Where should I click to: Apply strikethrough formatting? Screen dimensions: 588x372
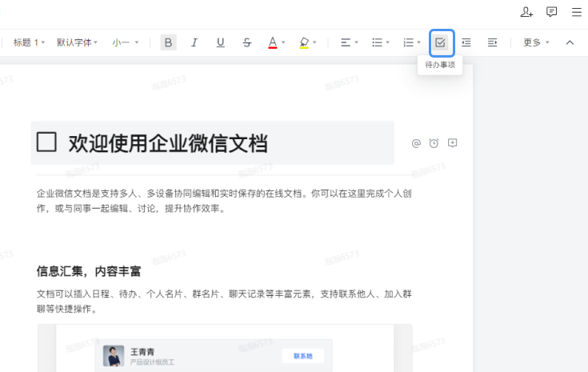tap(246, 42)
